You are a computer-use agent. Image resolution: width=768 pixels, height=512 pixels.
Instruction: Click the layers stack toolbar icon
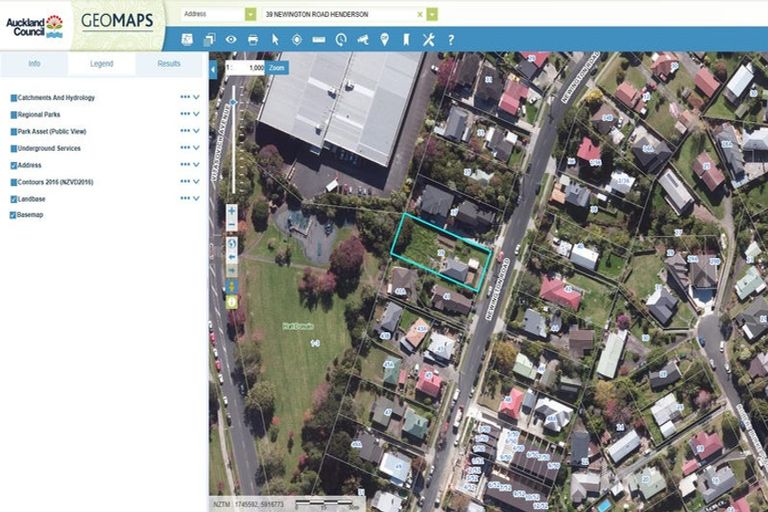pyautogui.click(x=209, y=39)
